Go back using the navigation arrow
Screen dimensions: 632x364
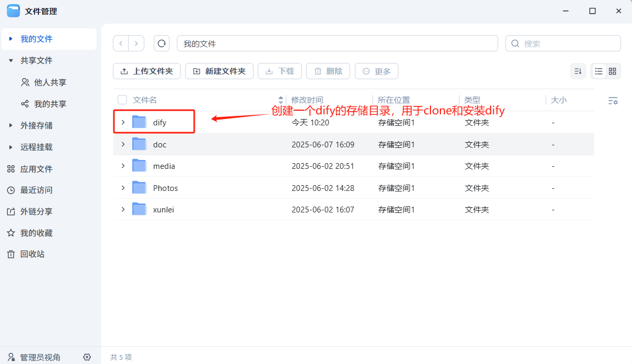click(x=121, y=43)
